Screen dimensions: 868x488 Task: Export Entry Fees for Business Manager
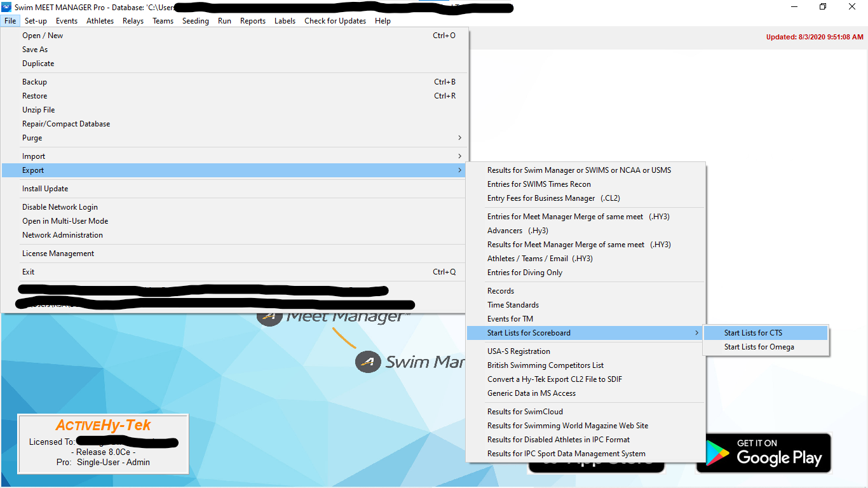[x=586, y=198]
